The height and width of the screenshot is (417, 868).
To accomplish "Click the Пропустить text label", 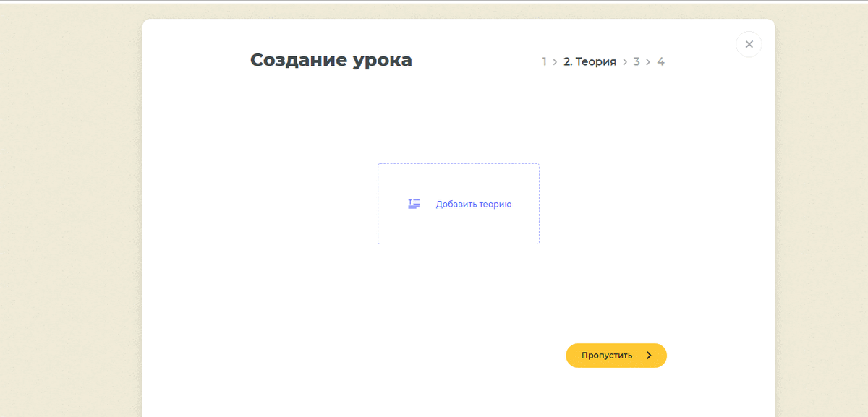I will 606,355.
